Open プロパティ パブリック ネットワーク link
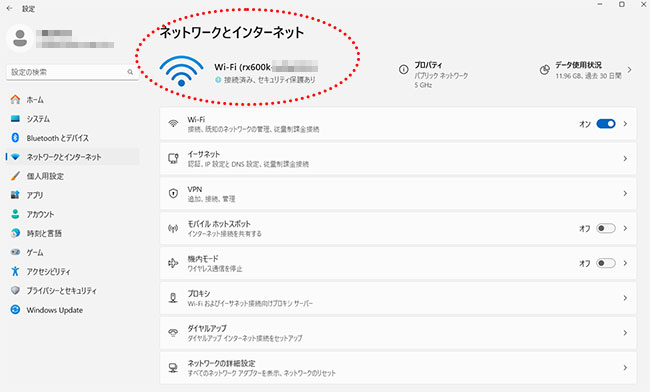This screenshot has width=650, height=392. pos(441,75)
